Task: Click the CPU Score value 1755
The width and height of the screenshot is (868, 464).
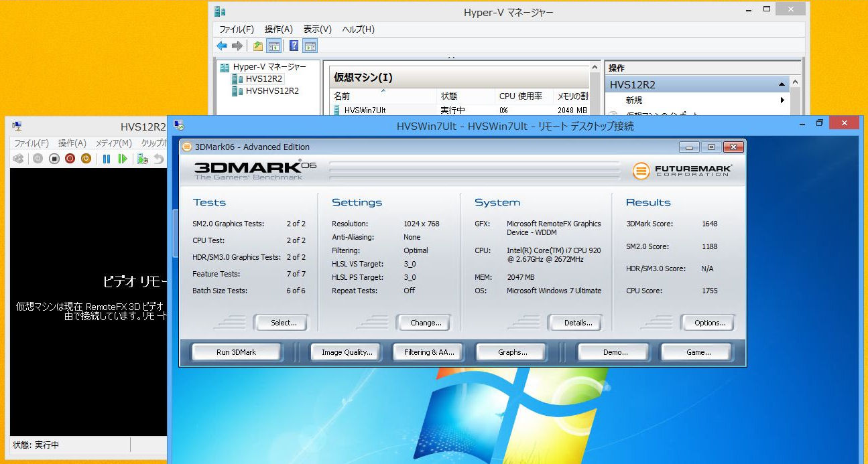Action: (710, 291)
